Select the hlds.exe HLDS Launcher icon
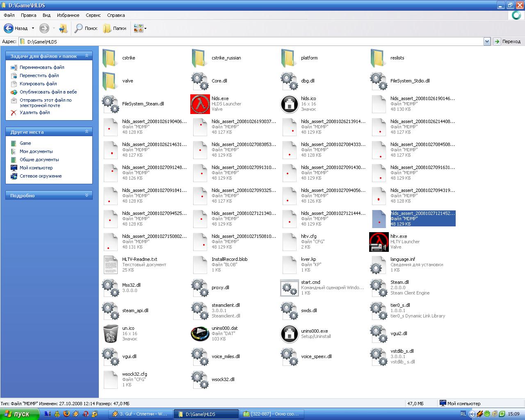Image resolution: width=525 pixels, height=420 pixels. tap(200, 104)
